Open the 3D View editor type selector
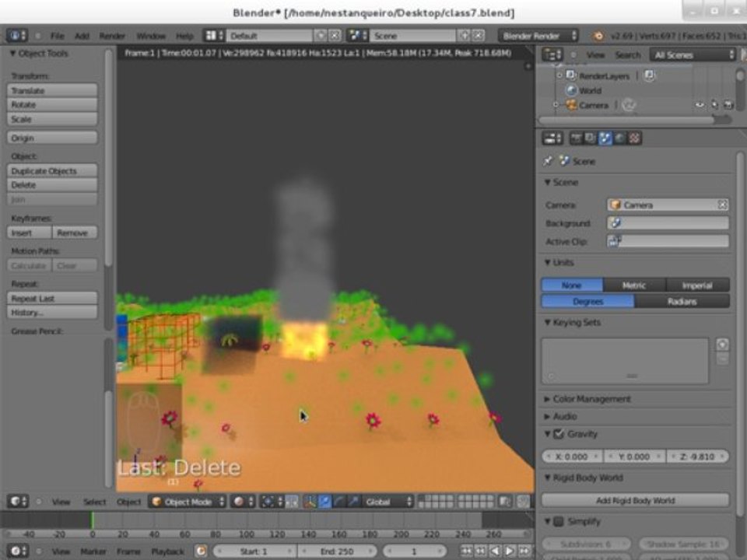 pyautogui.click(x=18, y=502)
